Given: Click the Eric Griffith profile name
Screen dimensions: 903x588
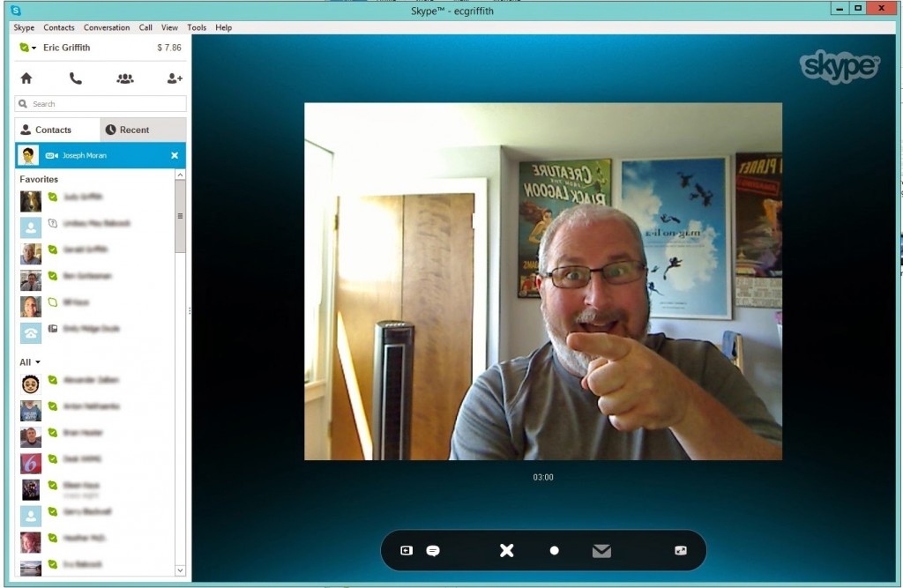Looking at the screenshot, I should pos(67,48).
